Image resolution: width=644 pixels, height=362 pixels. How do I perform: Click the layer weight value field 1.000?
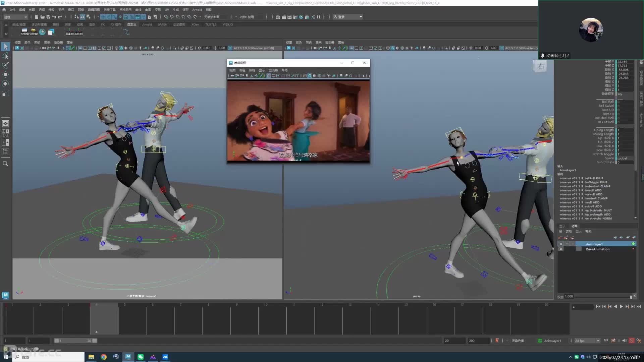coord(569,296)
